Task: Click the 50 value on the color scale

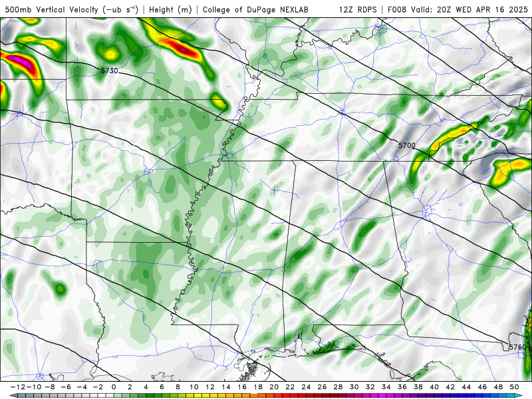Action: click(514, 387)
